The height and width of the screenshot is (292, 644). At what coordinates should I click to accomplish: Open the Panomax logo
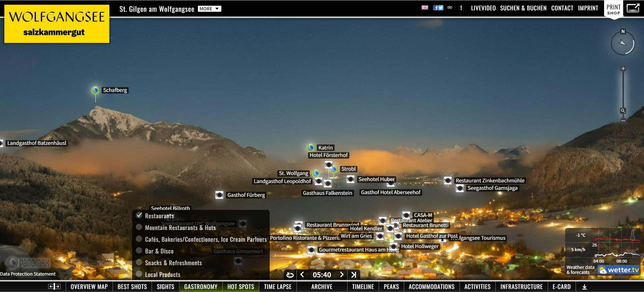pos(28,262)
